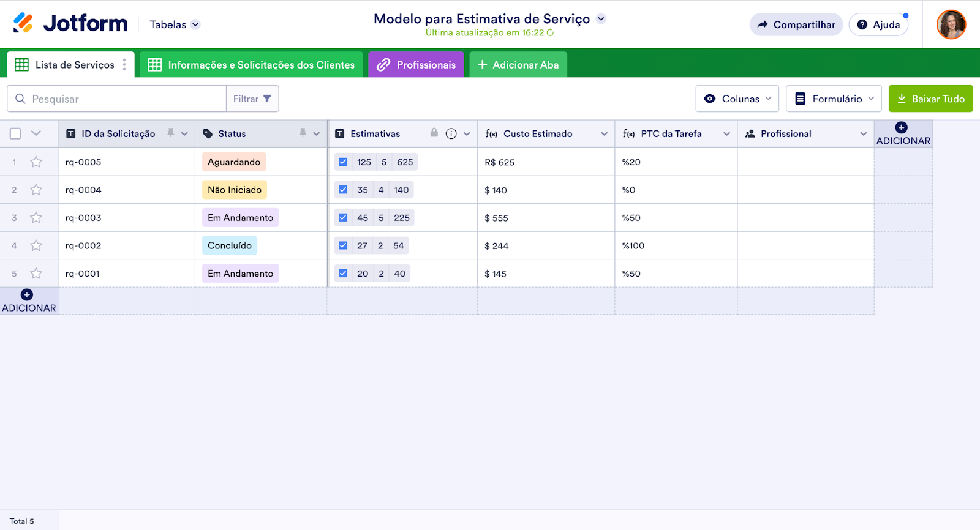Select the $ 145 cost cell
The height and width of the screenshot is (530, 980).
[x=546, y=274]
